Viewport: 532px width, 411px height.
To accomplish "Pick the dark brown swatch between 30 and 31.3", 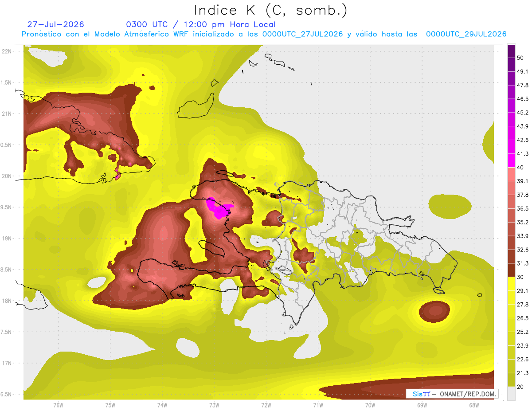I will click(511, 270).
